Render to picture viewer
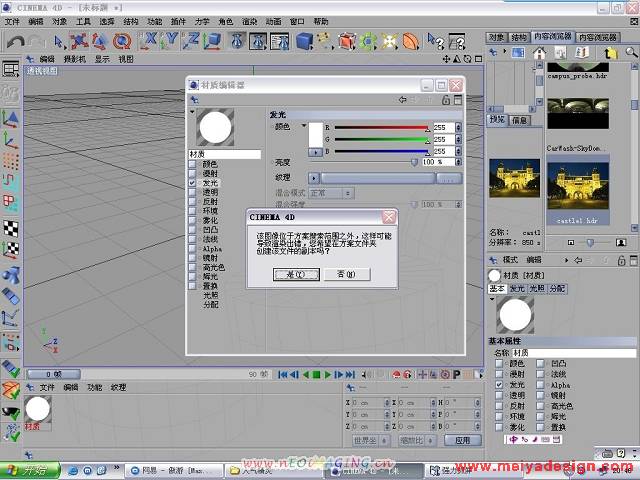 tap(258, 41)
